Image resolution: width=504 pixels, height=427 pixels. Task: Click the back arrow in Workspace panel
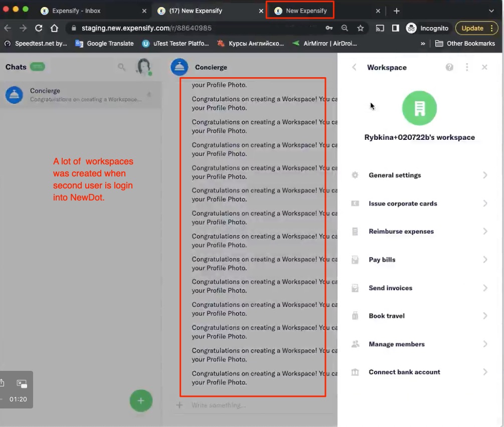click(x=354, y=67)
